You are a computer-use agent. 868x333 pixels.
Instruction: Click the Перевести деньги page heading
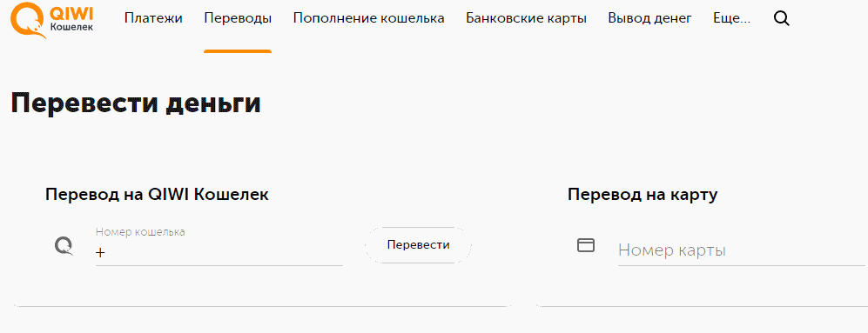coord(136,103)
